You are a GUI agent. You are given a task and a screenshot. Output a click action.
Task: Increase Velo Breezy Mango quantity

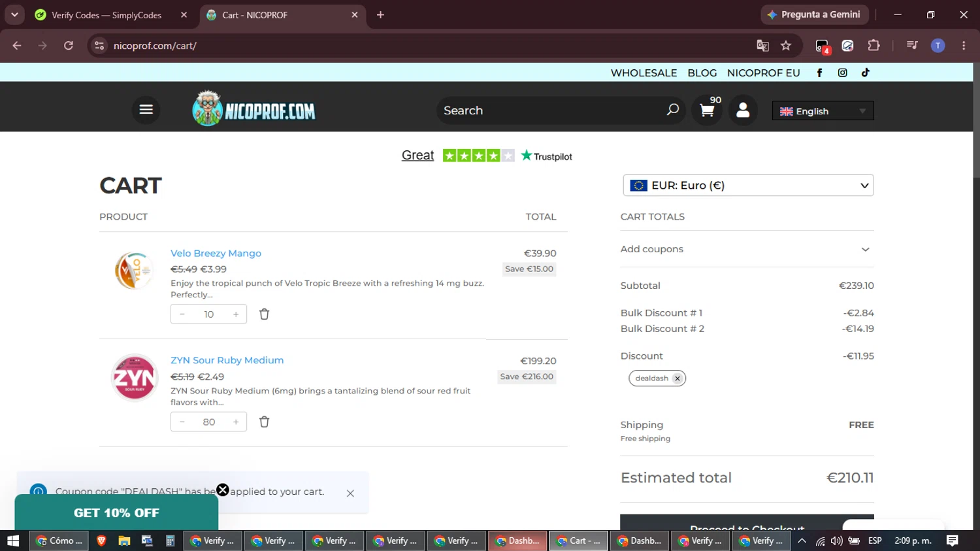pos(236,314)
